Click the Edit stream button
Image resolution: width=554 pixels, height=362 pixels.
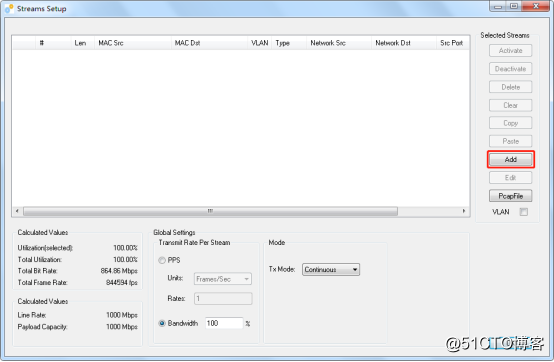pos(511,178)
